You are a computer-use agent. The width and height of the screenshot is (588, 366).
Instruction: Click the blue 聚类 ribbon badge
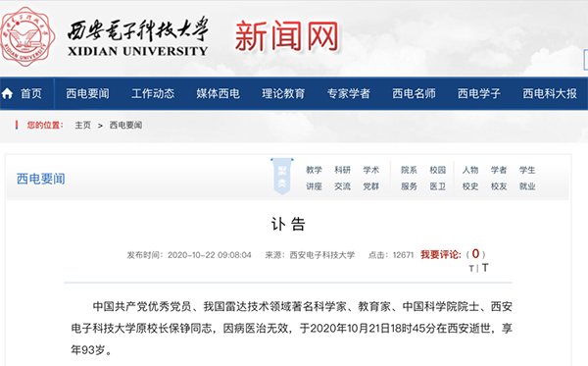coord(282,177)
